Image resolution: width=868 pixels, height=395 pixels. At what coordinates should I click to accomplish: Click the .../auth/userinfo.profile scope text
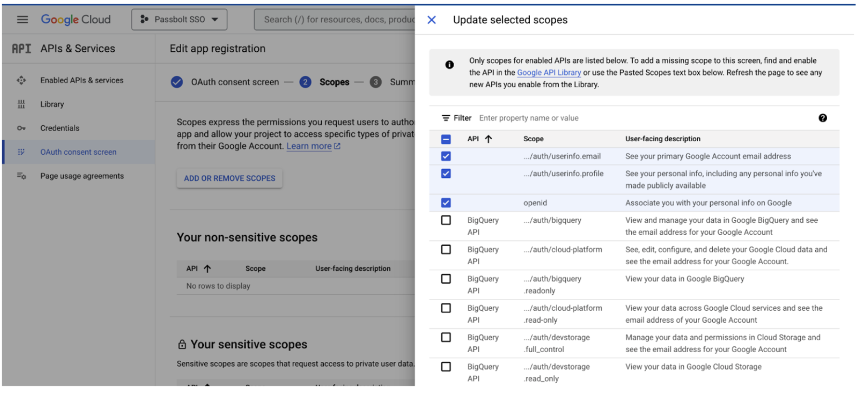point(563,174)
